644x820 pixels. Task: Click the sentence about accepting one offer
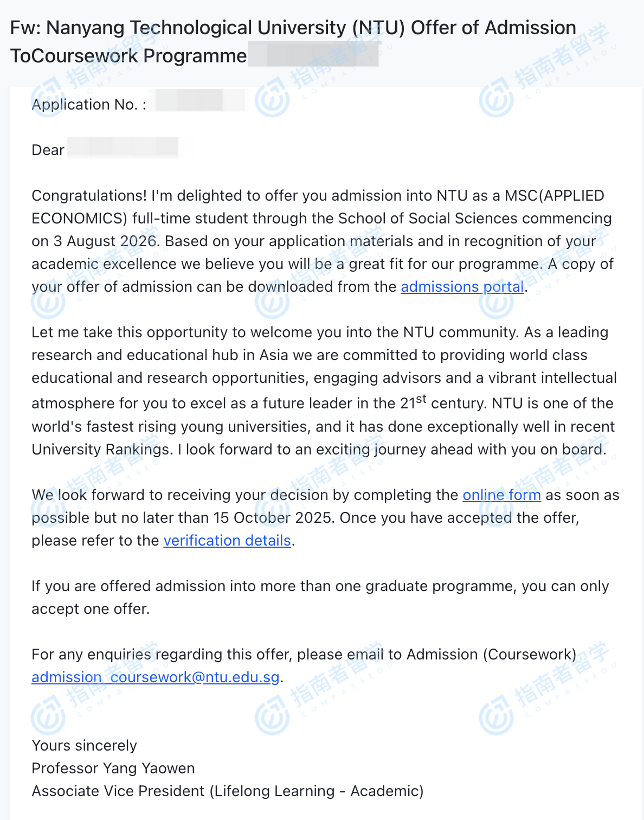320,586
